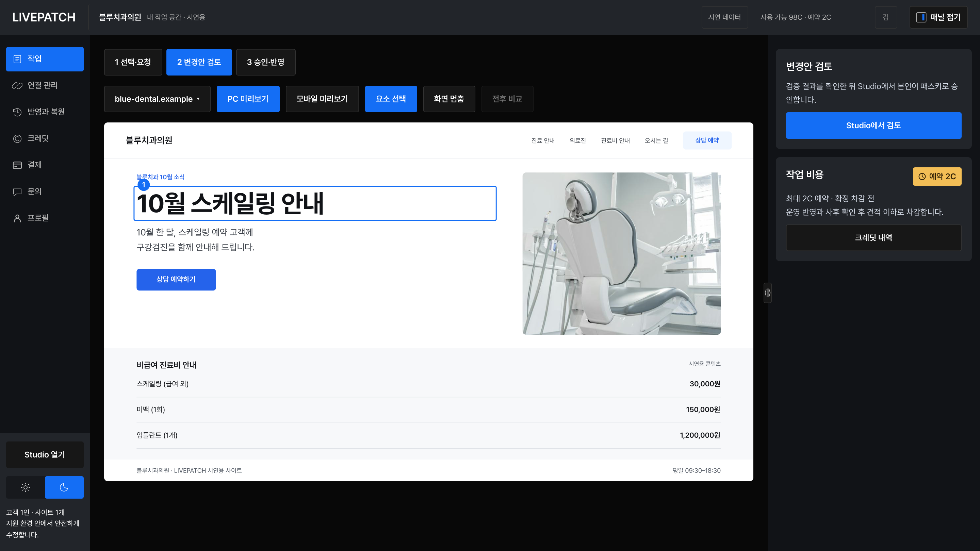Click the 작업 document icon in sidebar
The height and width of the screenshot is (551, 980).
click(17, 59)
